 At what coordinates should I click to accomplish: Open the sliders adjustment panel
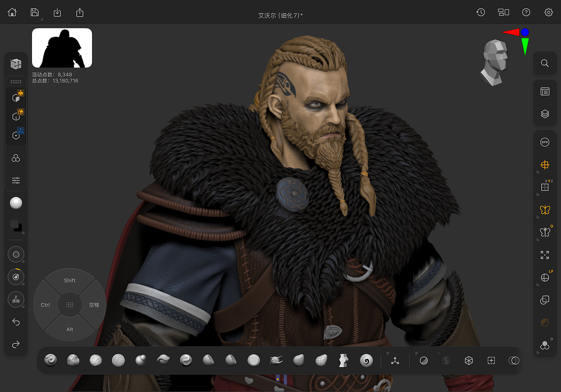16,181
